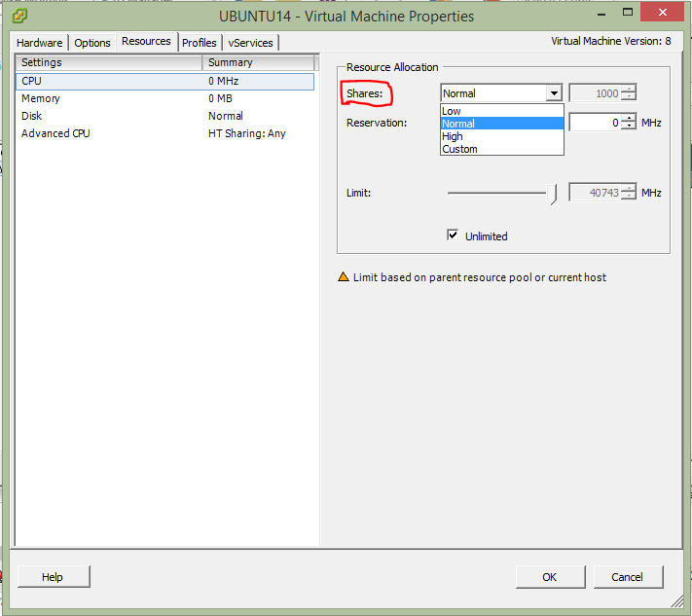The width and height of the screenshot is (692, 616).
Task: Minimize the Virtual Machine Properties window
Action: (601, 15)
